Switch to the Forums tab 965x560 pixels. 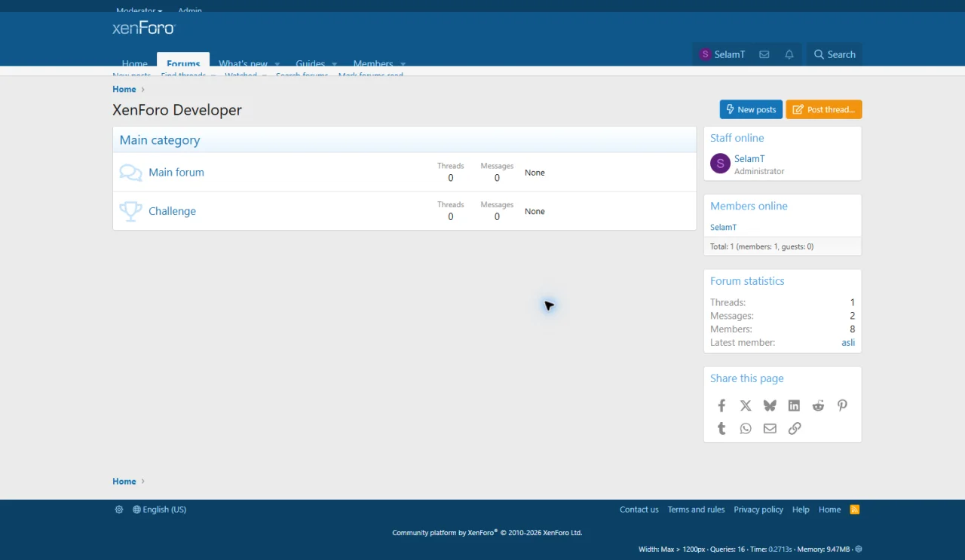pos(183,62)
